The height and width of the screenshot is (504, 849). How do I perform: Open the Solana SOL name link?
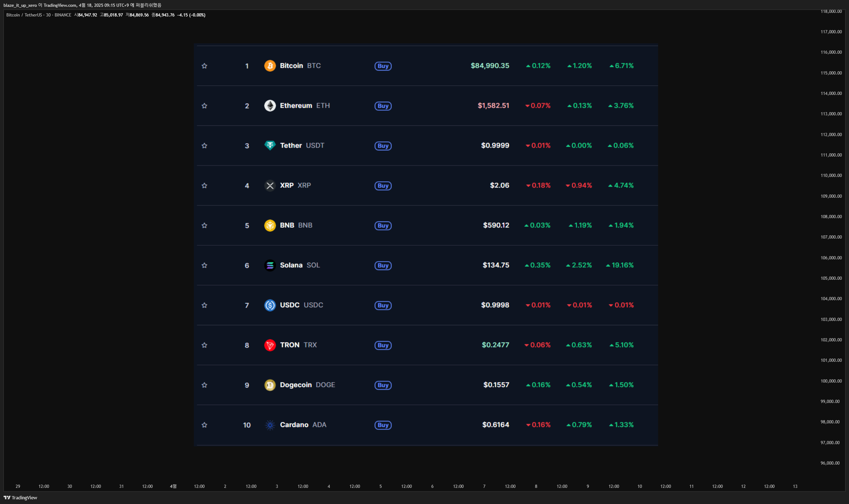pyautogui.click(x=300, y=265)
